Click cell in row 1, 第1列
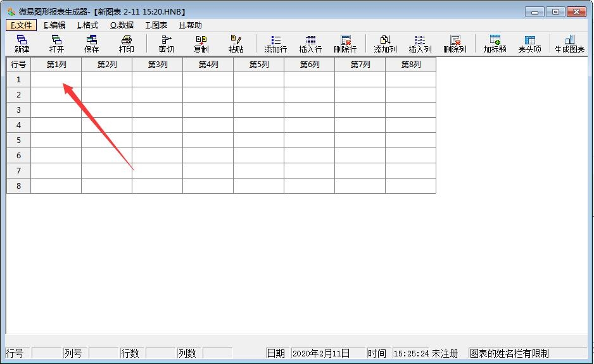Image resolution: width=594 pixels, height=364 pixels. (56, 80)
